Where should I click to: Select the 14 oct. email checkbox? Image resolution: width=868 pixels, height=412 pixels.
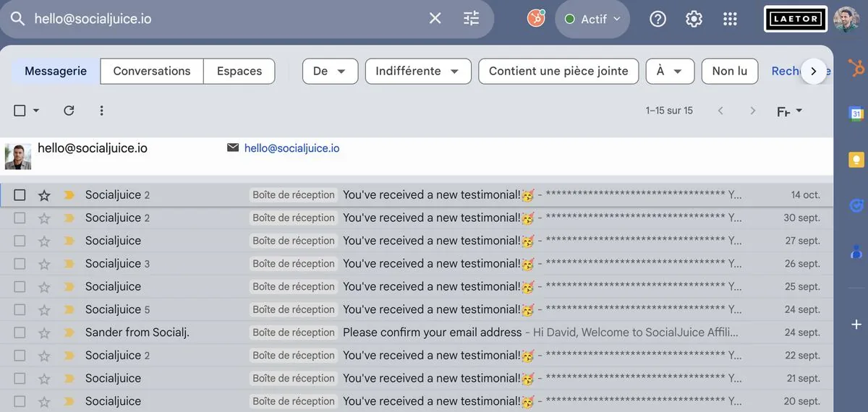(20, 195)
